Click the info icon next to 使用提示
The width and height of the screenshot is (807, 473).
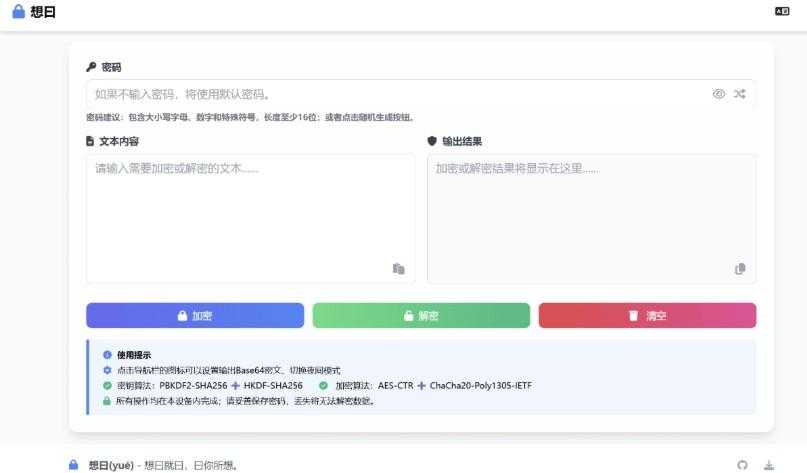(x=107, y=355)
